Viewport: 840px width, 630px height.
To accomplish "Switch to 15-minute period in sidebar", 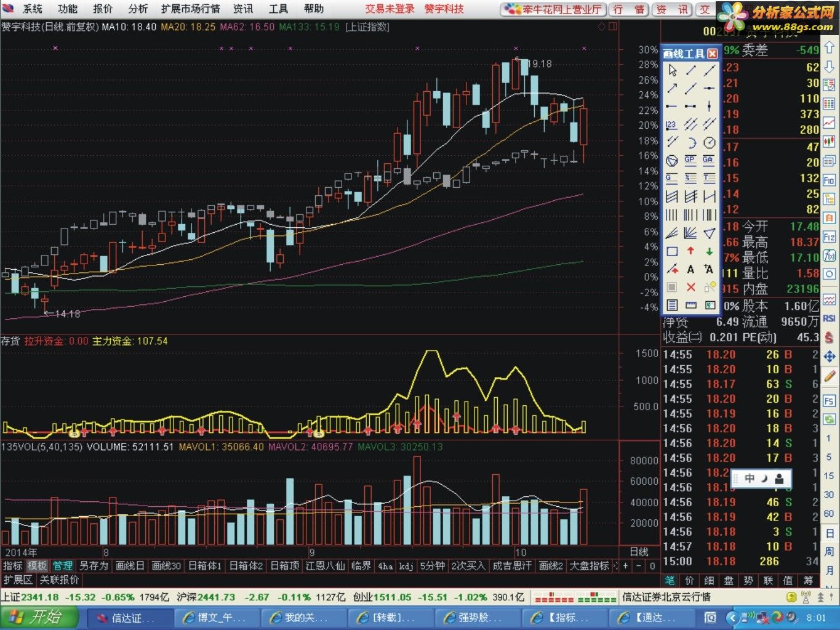I will tap(829, 476).
